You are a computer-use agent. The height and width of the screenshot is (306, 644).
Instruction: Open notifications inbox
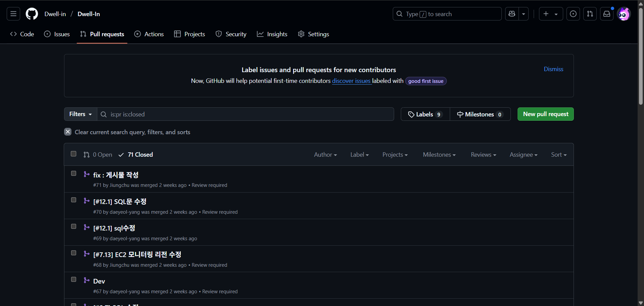coord(607,14)
